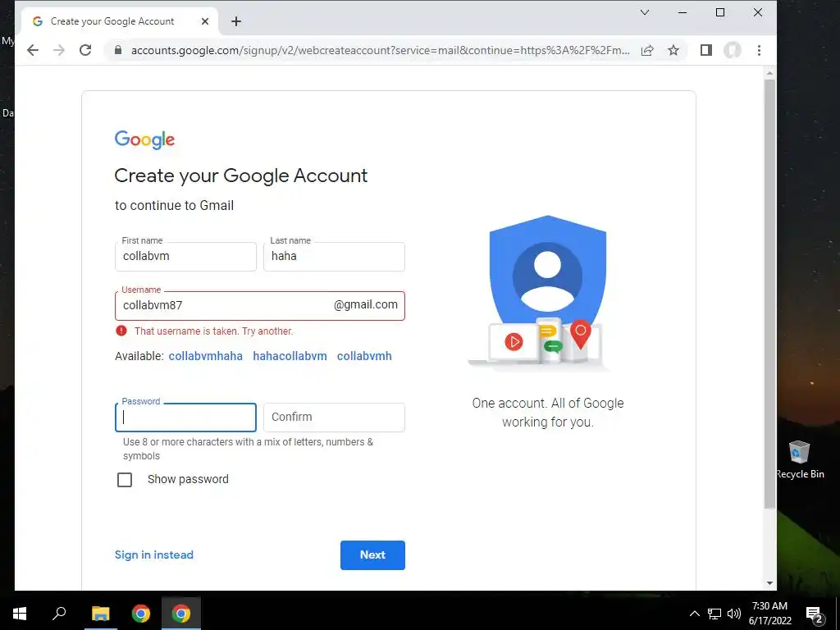This screenshot has width=840, height=630.
Task: Open the Windows Start menu
Action: 20,614
